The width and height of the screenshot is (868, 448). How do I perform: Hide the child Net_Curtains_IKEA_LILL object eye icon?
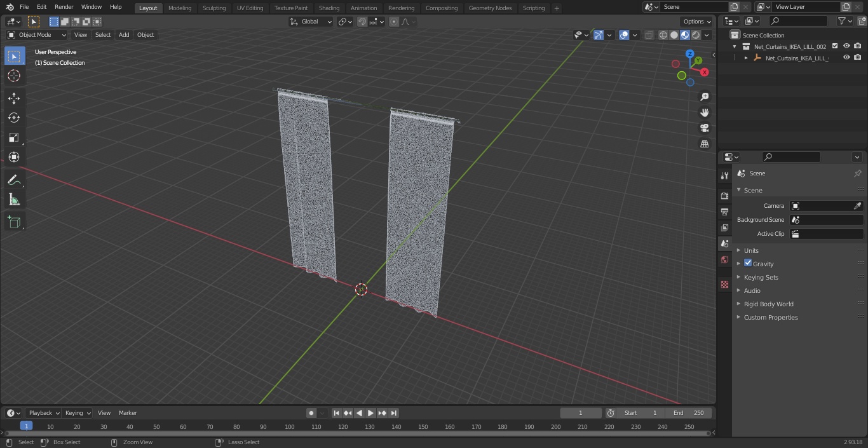[846, 58]
